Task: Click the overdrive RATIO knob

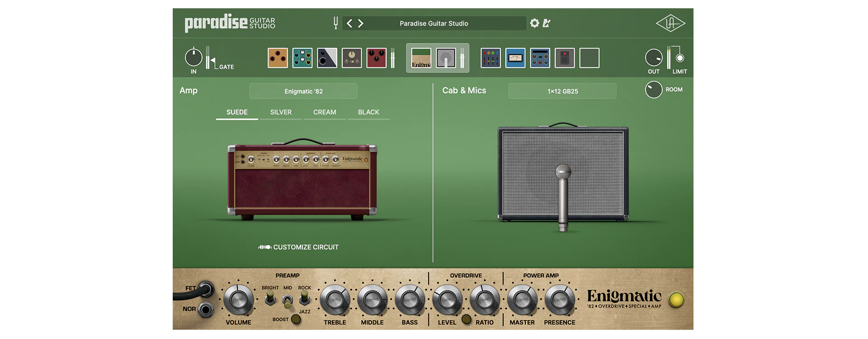Action: pyautogui.click(x=485, y=300)
